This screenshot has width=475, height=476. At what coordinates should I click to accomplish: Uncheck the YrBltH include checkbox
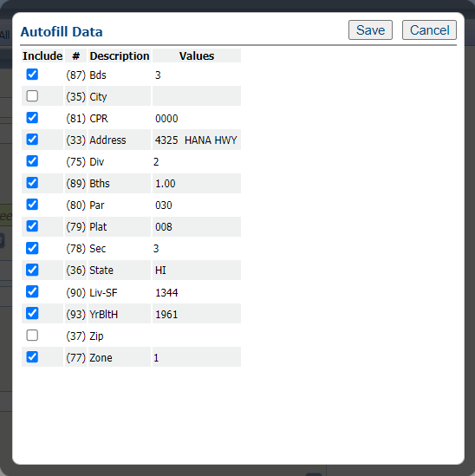32,313
